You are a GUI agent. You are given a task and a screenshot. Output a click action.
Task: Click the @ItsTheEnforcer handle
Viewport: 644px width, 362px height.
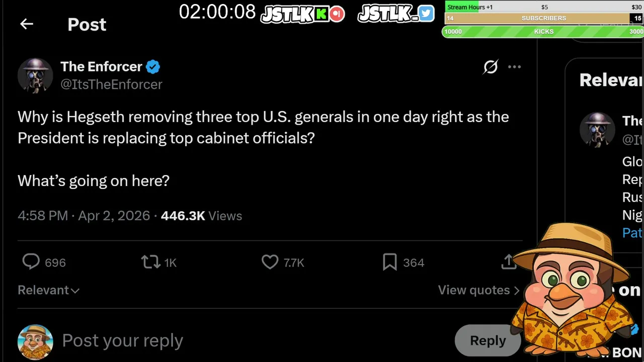click(x=111, y=84)
